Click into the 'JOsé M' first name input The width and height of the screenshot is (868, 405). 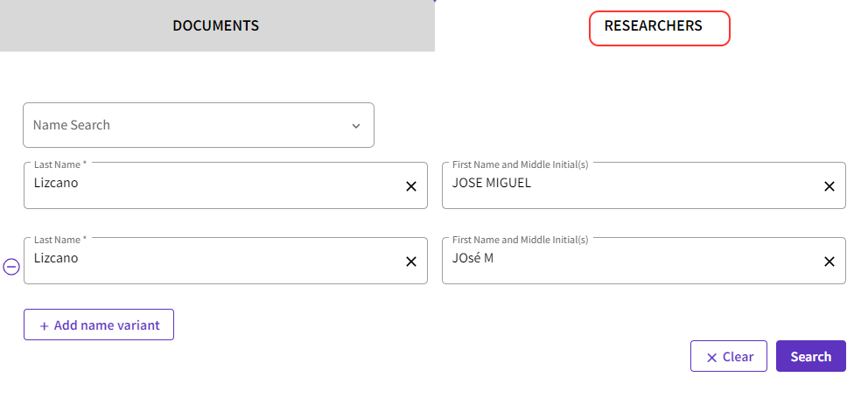point(630,261)
